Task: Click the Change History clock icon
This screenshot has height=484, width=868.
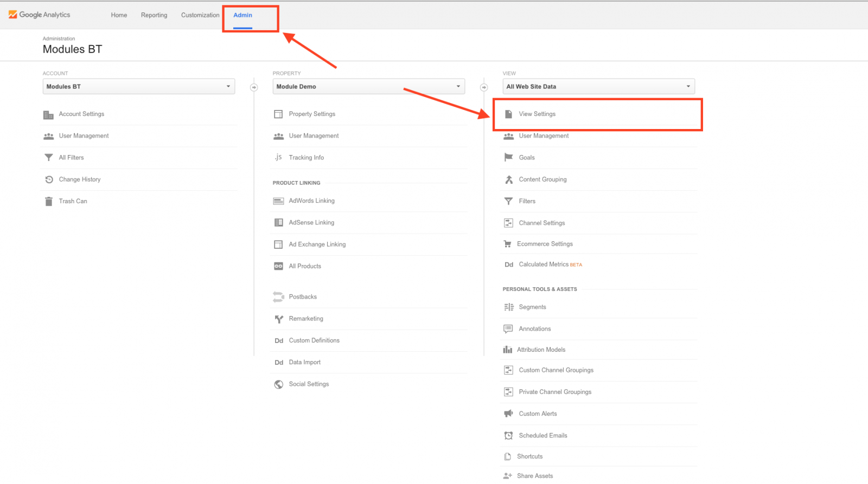Action: [x=49, y=179]
